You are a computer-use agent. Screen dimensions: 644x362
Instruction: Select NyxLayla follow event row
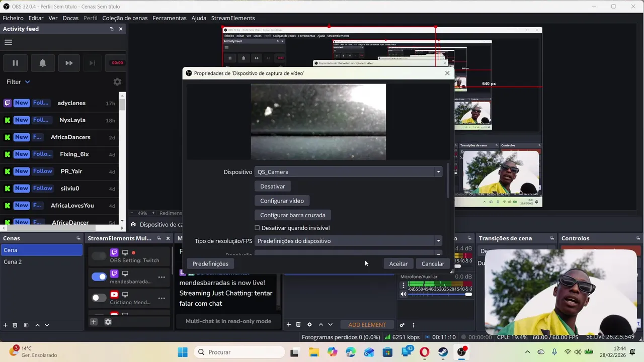coord(59,120)
